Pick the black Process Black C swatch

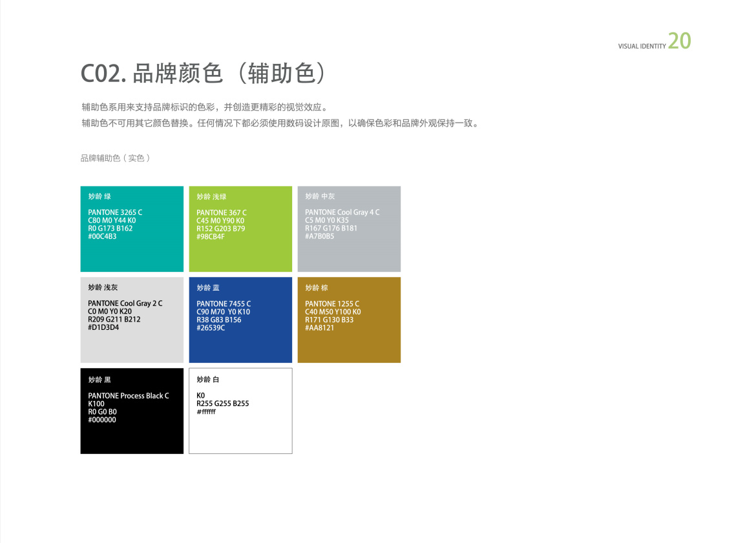pos(132,411)
